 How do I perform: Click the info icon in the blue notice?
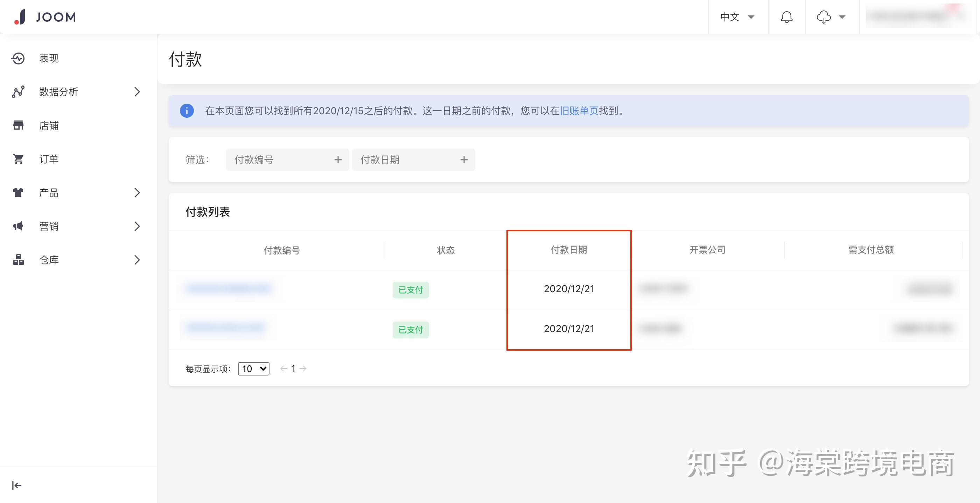pos(187,111)
